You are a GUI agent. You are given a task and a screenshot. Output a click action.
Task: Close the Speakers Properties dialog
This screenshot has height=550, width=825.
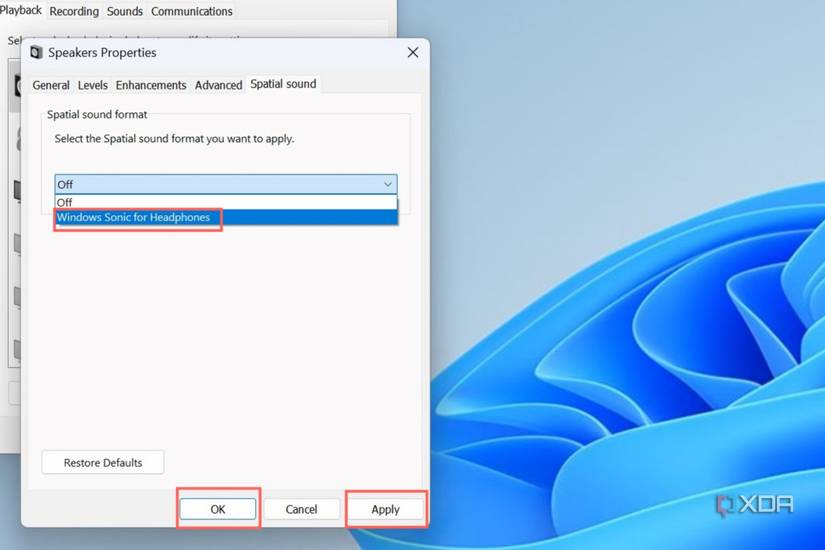tap(413, 53)
